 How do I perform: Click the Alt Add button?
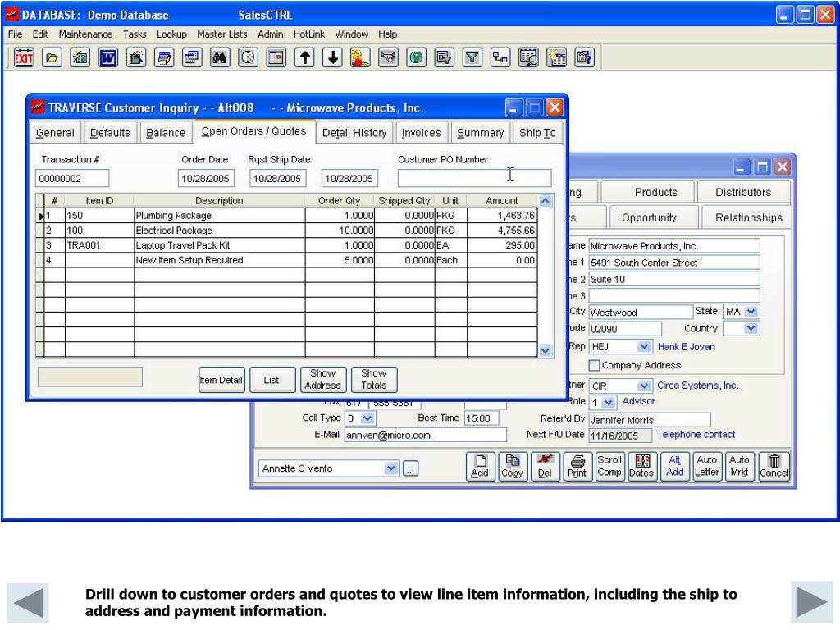pyautogui.click(x=674, y=466)
